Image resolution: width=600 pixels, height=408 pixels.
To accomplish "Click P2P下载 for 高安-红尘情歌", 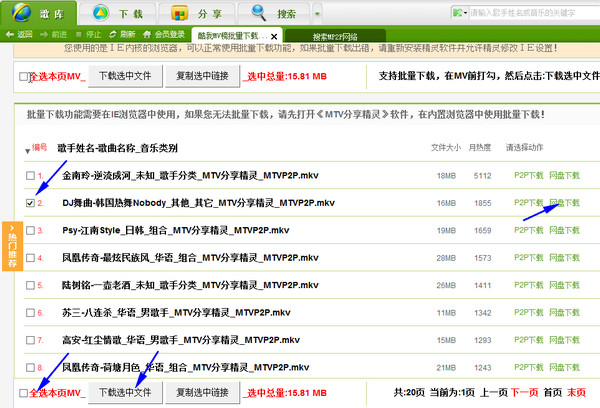I will coord(528,340).
